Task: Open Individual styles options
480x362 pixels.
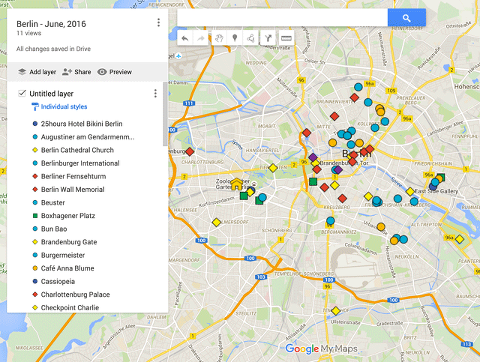Action: click(59, 107)
